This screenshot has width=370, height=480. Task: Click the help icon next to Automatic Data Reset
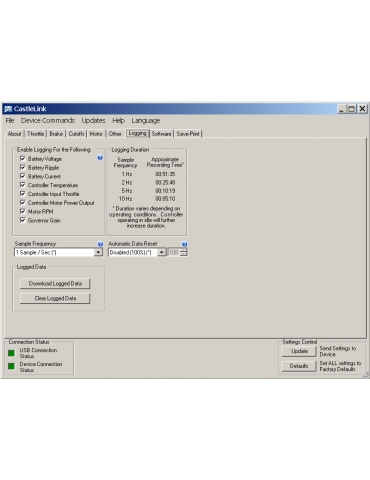[185, 244]
